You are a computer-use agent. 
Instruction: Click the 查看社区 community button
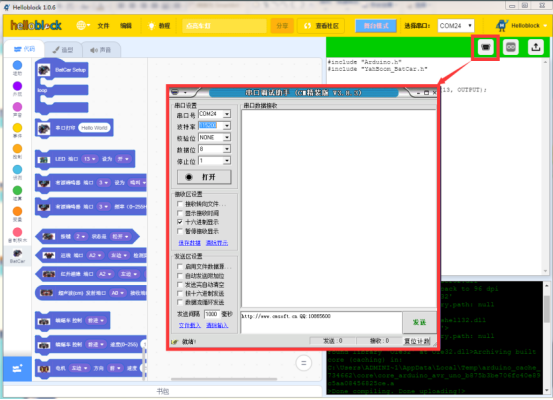pos(321,26)
